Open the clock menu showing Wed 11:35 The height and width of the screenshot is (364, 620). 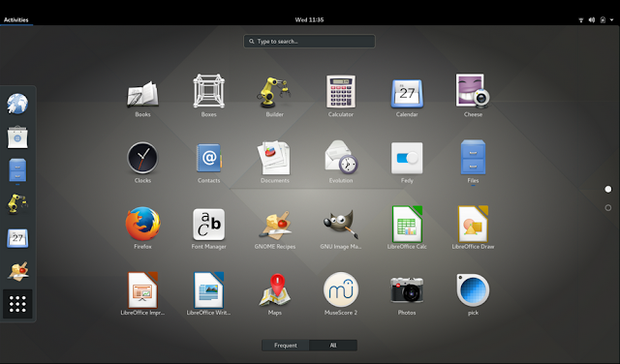(309, 19)
